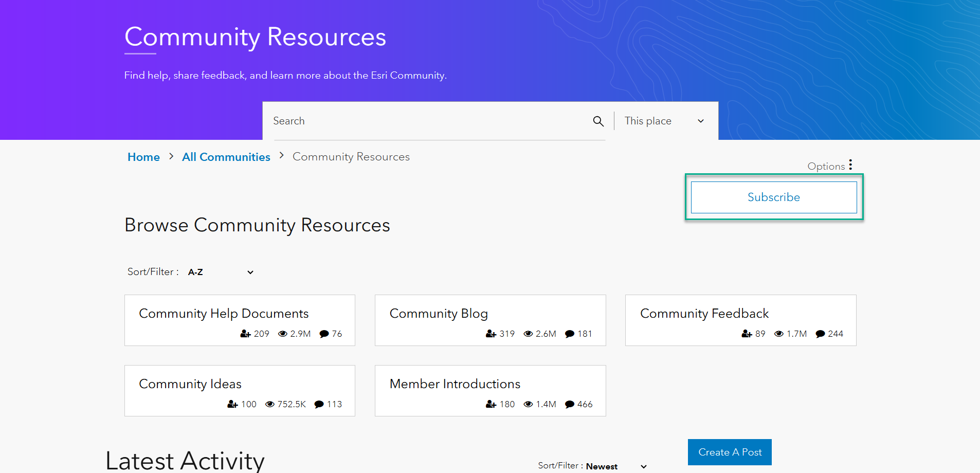Click the comments icon on Community Feedback
The image size is (980, 473).
click(x=821, y=334)
